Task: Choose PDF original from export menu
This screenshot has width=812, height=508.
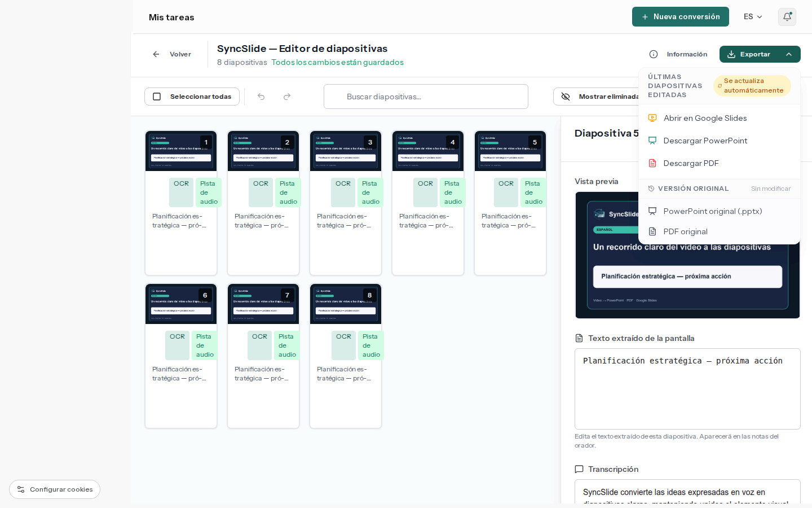Action: pos(720,231)
